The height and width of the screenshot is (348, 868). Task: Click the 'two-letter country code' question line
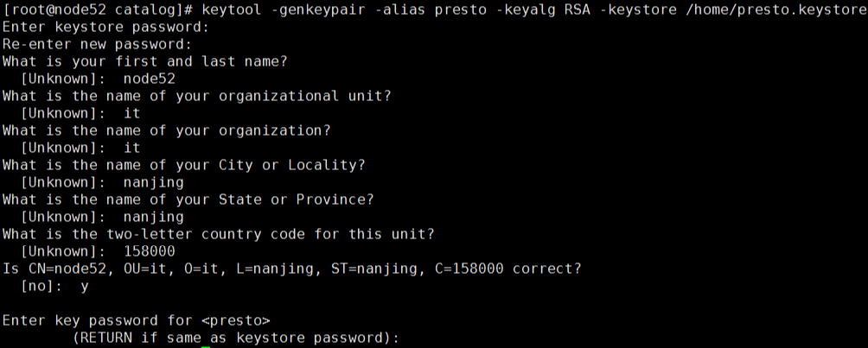click(218, 234)
